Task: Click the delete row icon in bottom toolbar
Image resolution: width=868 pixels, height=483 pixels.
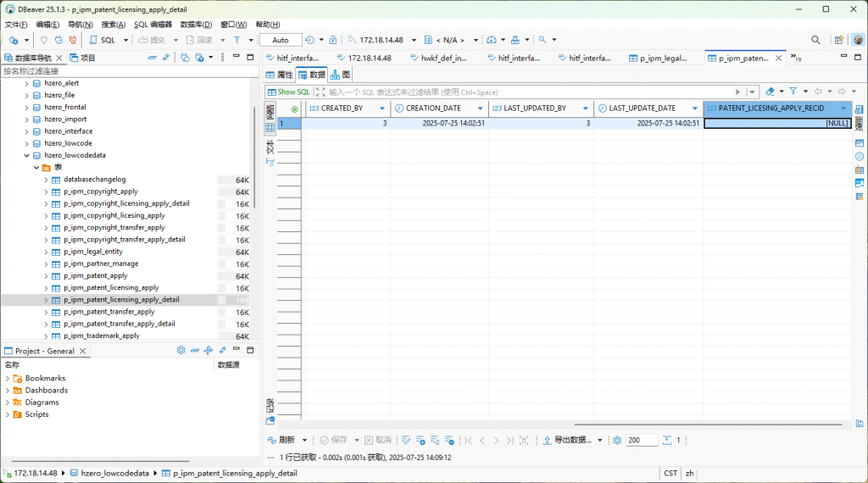Action: tap(449, 441)
